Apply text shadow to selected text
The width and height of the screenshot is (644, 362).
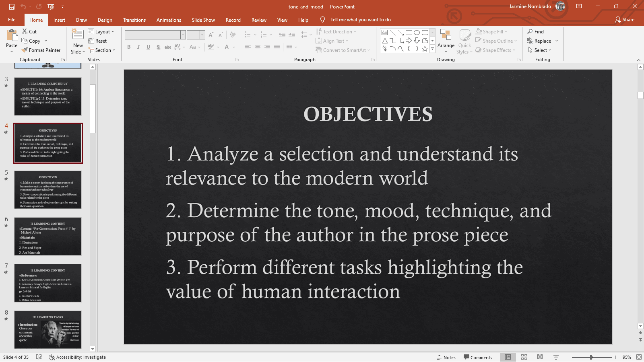coord(158,47)
